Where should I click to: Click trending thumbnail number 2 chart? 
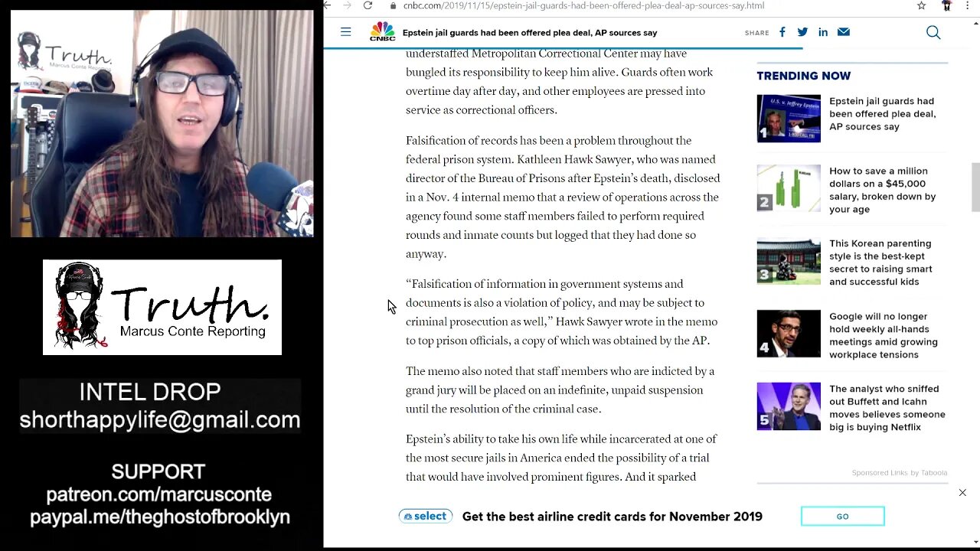click(x=789, y=188)
